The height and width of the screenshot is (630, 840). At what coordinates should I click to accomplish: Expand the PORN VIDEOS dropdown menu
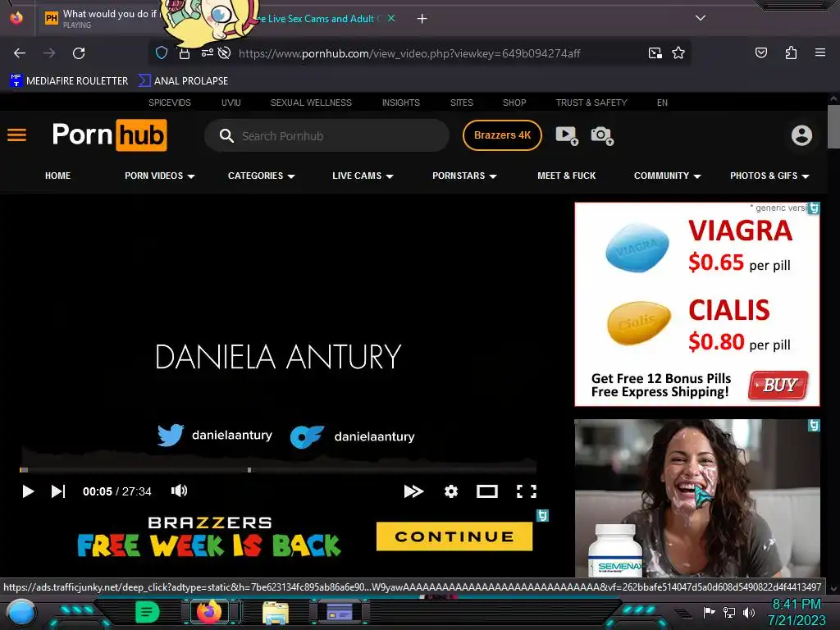coord(160,176)
